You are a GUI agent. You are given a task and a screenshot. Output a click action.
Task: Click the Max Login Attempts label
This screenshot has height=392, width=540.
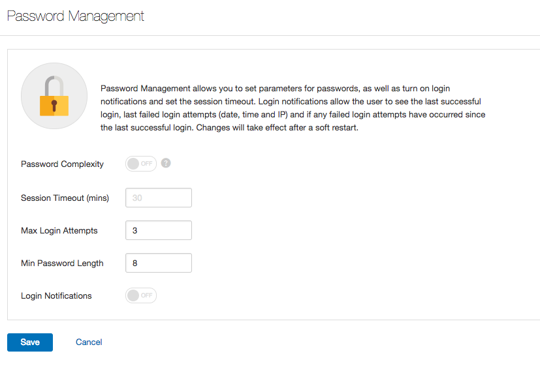[x=59, y=230]
